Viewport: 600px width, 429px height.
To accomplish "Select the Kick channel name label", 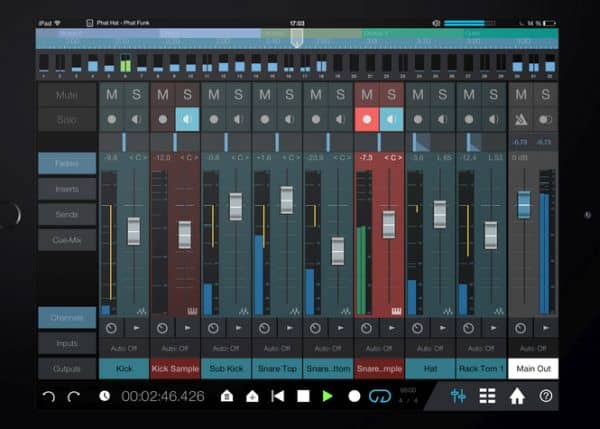I will tap(124, 369).
